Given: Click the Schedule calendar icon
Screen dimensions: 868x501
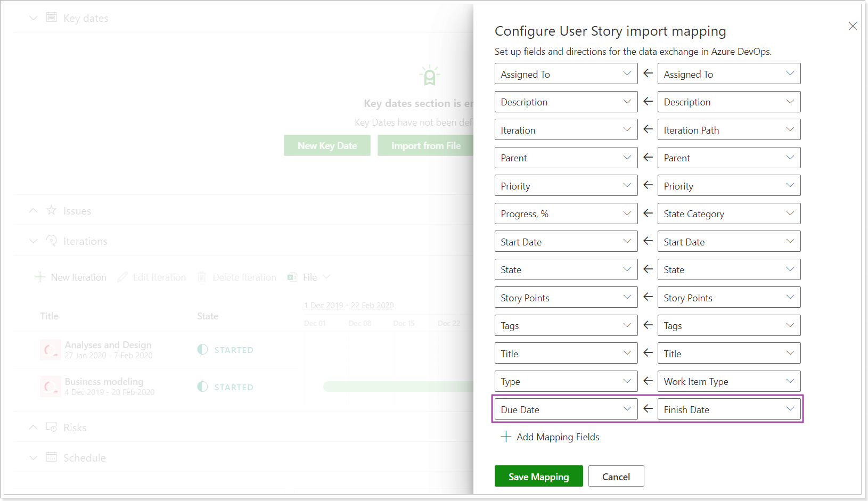Looking at the screenshot, I should point(51,457).
